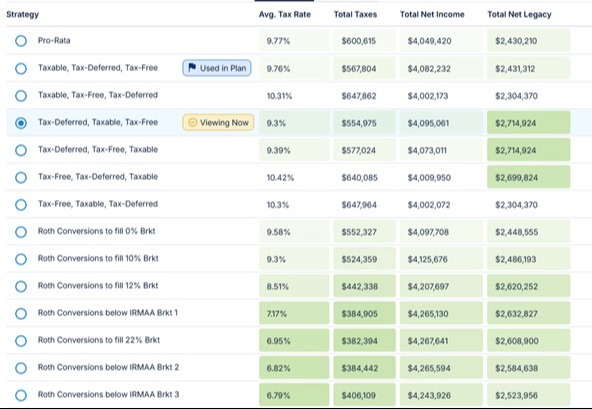The width and height of the screenshot is (592, 409).
Task: Pick Tax-Free, Tax-Deferred, Taxable strategy radio
Action: 21,177
